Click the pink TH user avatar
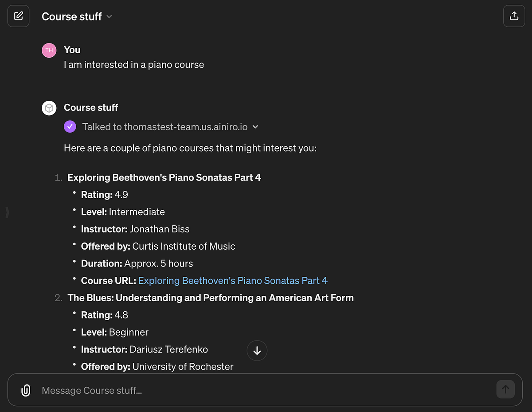 49,50
